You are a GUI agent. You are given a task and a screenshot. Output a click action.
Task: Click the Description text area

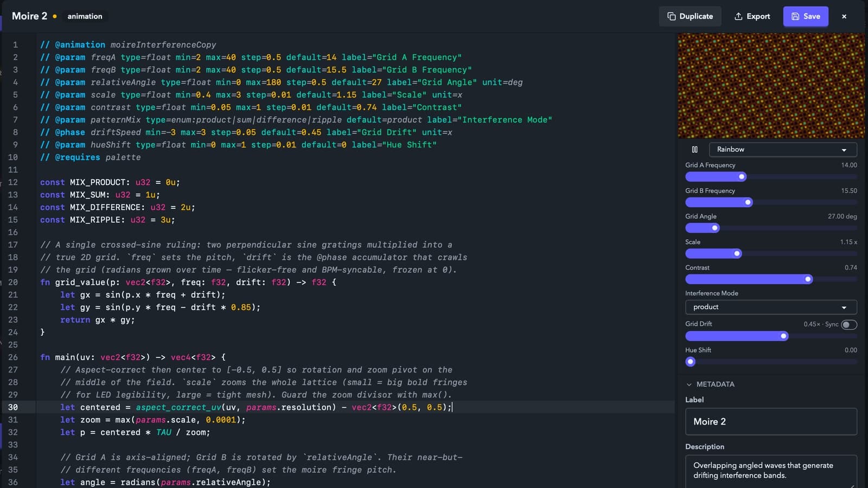pos(771,471)
